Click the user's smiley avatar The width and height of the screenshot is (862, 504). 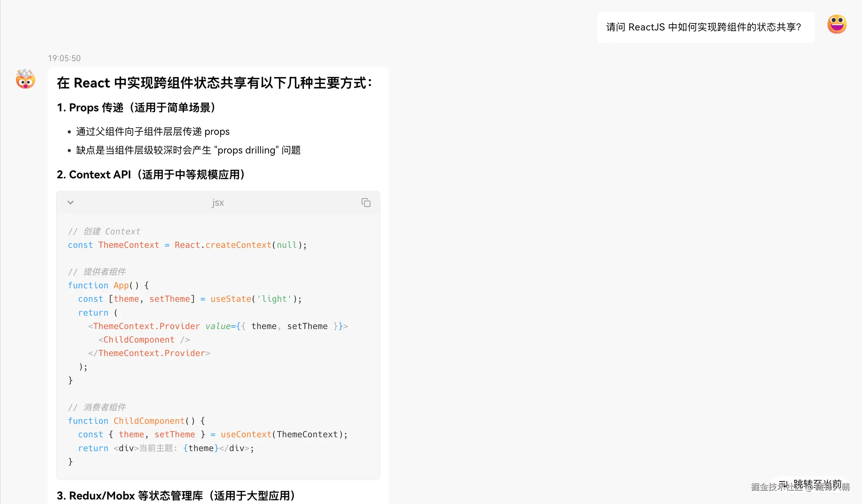pos(836,24)
